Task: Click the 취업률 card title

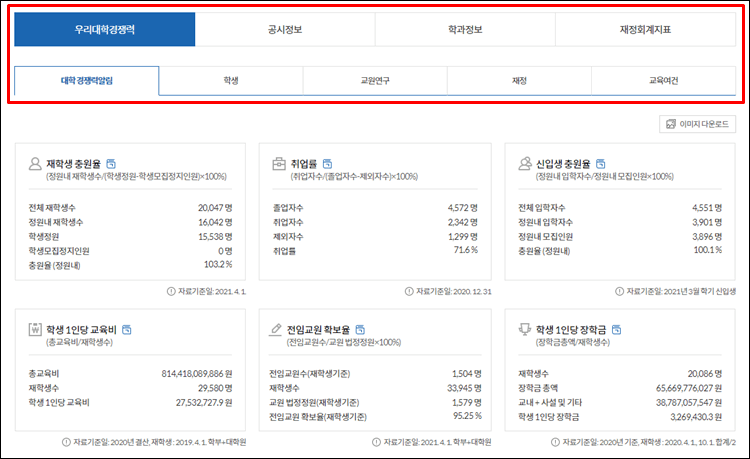Action: point(304,164)
